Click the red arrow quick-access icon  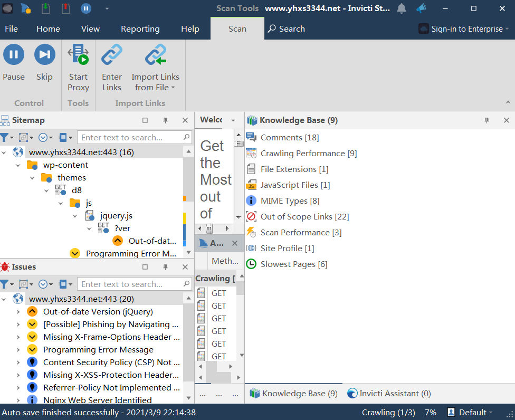click(65, 8)
